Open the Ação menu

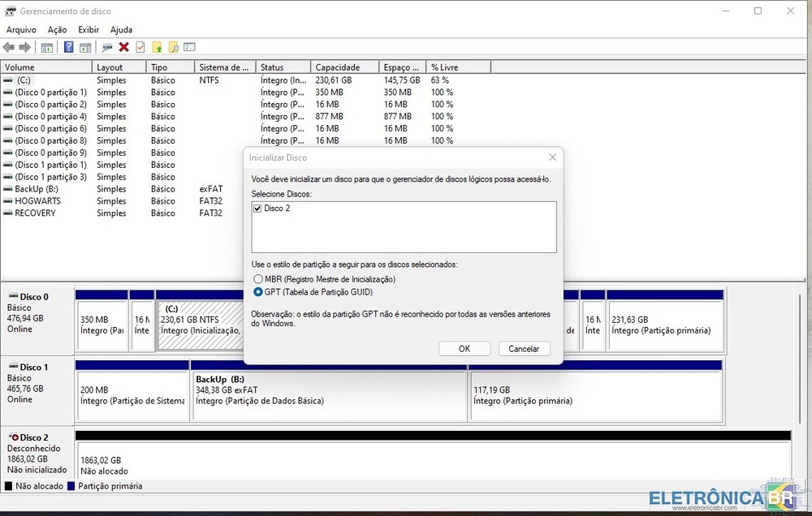coord(57,30)
